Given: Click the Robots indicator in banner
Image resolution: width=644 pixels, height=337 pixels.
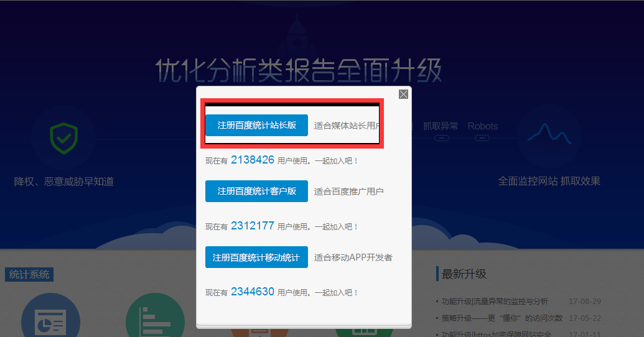Looking at the screenshot, I should pos(483,126).
